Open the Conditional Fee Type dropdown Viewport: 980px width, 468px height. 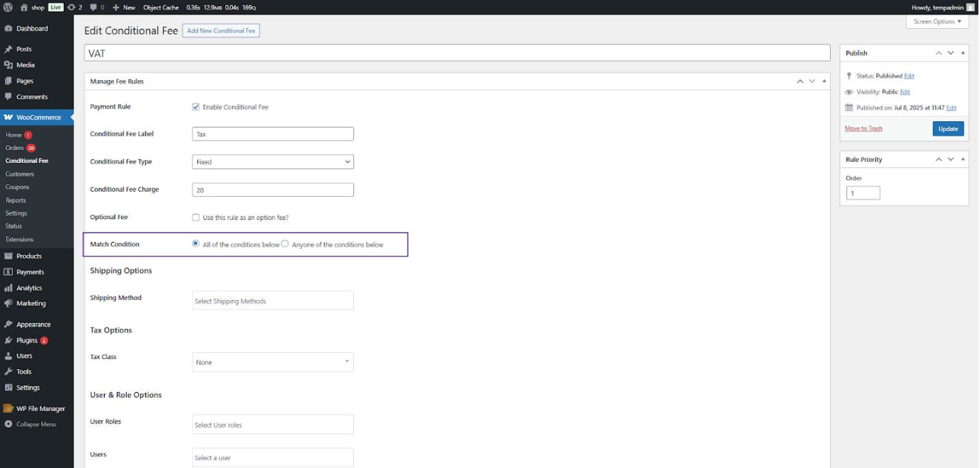coord(273,162)
